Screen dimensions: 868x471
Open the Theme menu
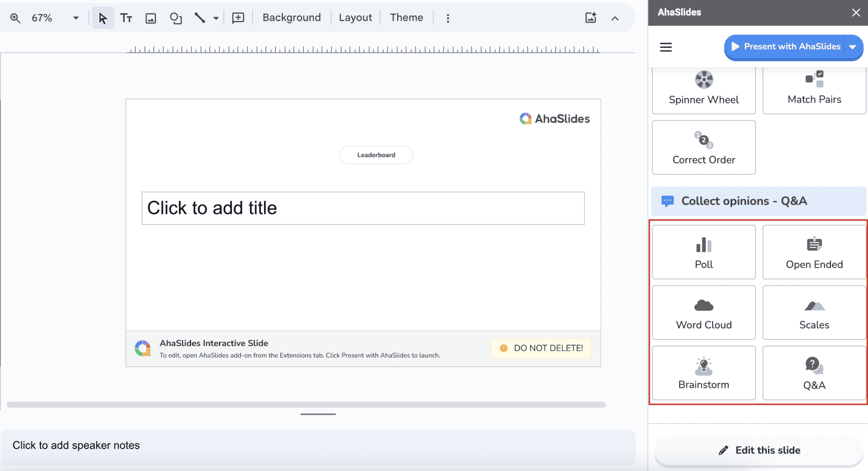coord(406,17)
